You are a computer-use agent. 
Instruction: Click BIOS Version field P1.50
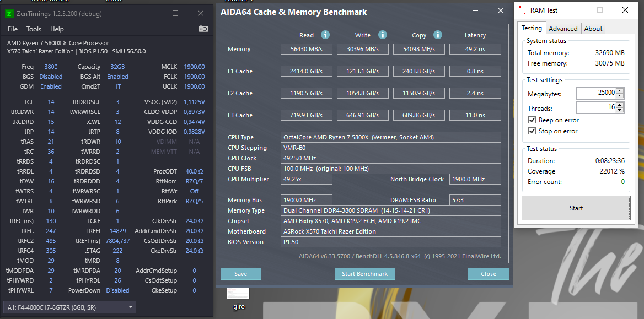point(391,242)
